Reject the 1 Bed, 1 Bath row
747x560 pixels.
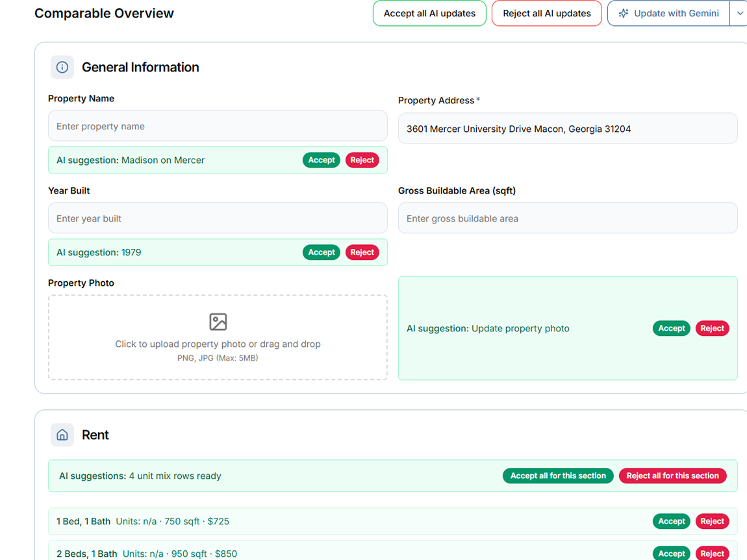712,521
